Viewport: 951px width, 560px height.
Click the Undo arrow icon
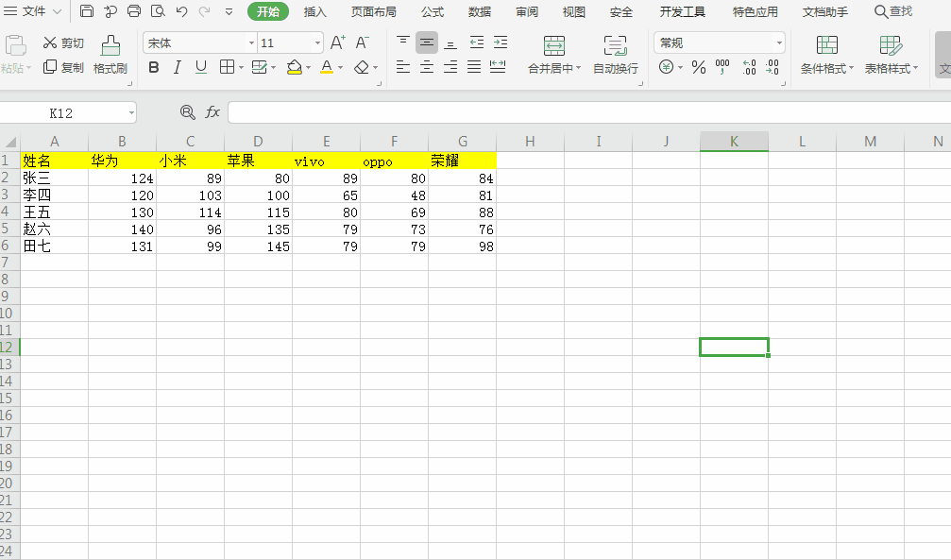tap(181, 11)
